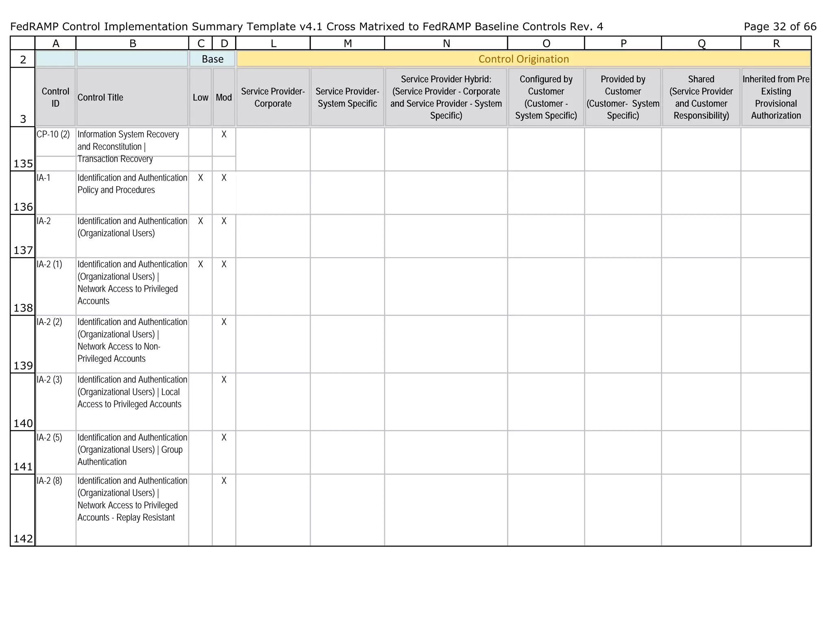Click the Low X mark for IA-2 (1)
The height and width of the screenshot is (644, 833).
(201, 264)
